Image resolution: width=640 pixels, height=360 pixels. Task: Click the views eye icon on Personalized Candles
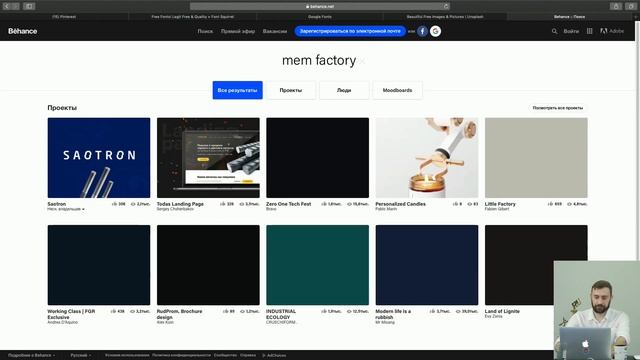point(469,204)
